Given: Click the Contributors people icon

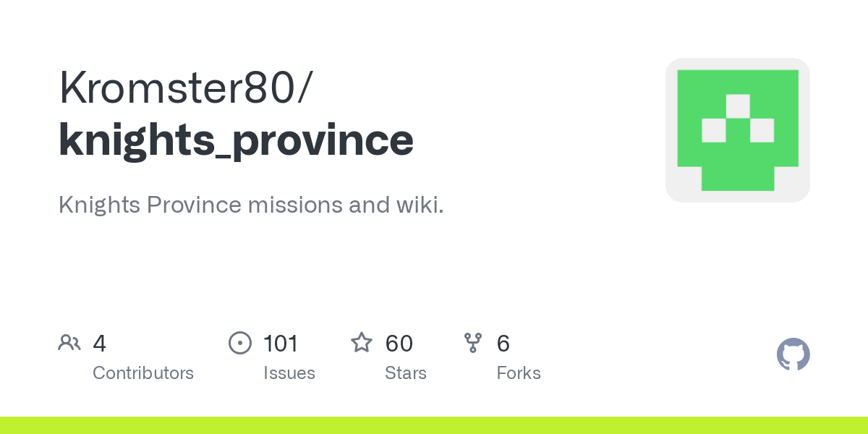Looking at the screenshot, I should [69, 343].
